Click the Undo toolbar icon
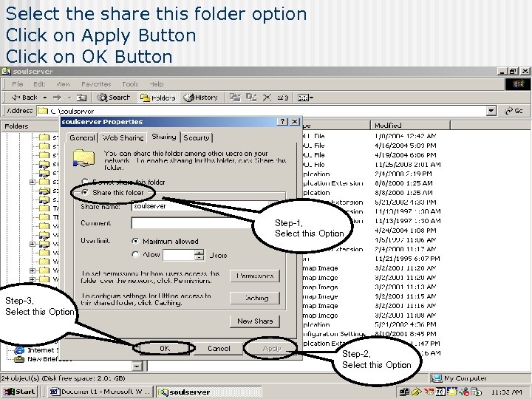Viewport: 532px width, 399px height. [282, 98]
